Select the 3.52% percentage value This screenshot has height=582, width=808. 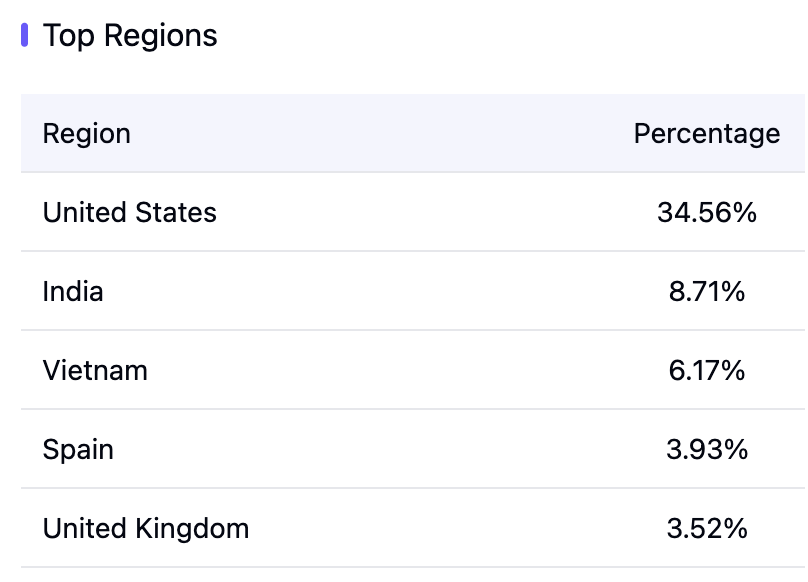[706, 528]
